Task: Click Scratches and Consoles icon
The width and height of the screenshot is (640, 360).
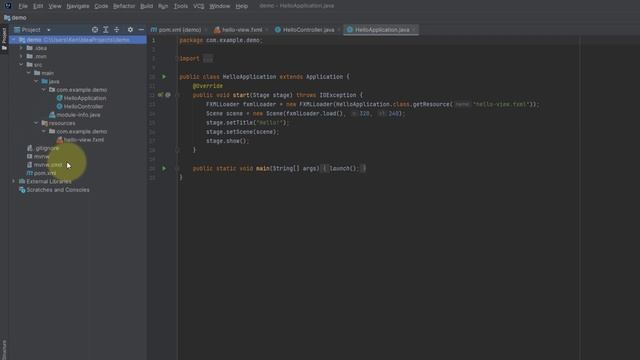Action: [x=22, y=190]
